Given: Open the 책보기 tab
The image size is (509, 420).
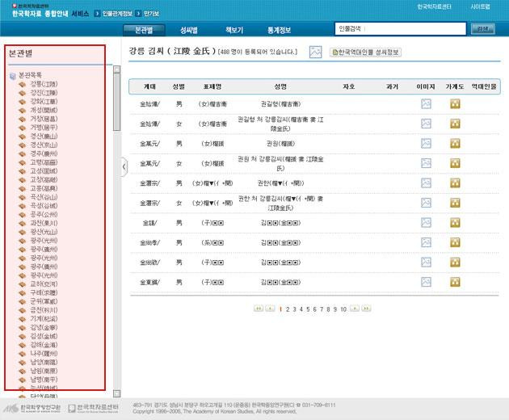Looking at the screenshot, I should pyautogui.click(x=234, y=30).
